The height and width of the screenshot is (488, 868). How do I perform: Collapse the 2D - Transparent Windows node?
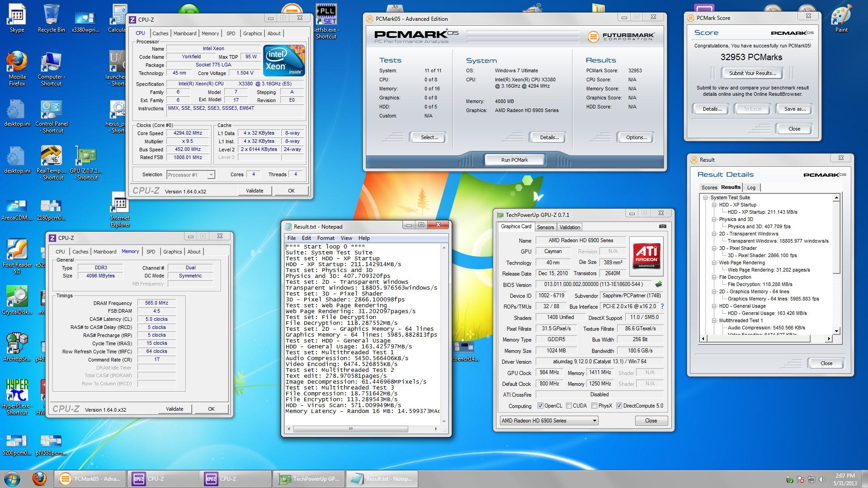coord(714,234)
